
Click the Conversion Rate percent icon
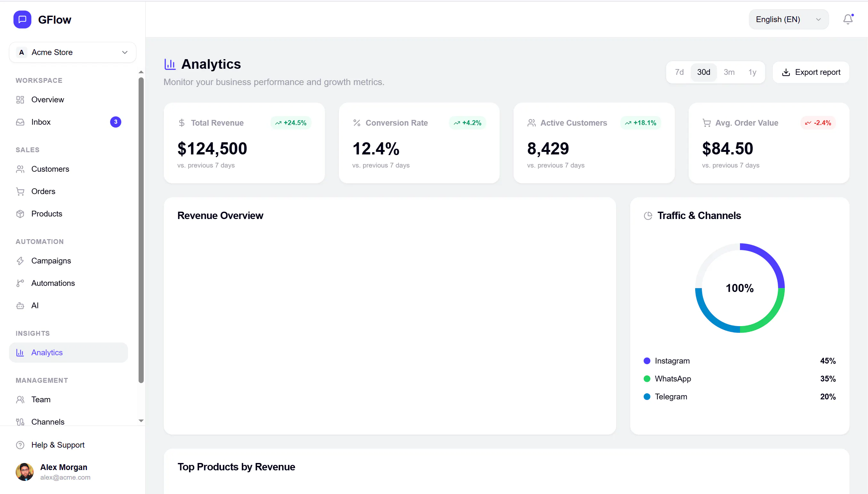click(x=357, y=123)
